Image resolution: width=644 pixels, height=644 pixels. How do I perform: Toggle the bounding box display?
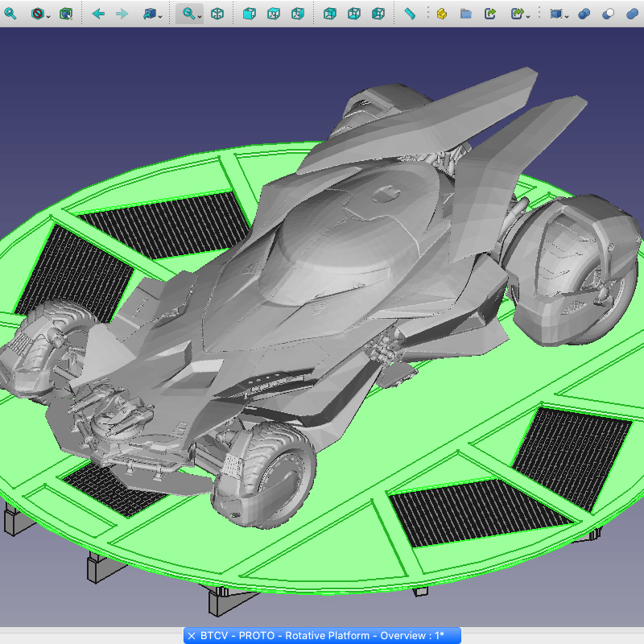coord(66,14)
